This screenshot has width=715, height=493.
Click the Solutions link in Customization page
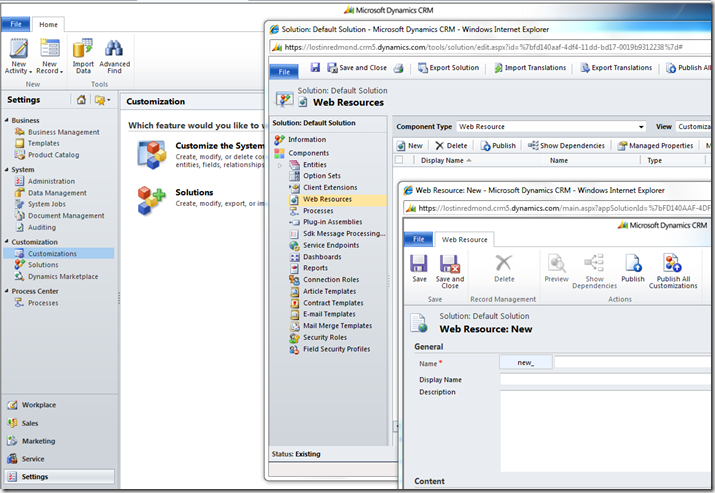tap(194, 191)
